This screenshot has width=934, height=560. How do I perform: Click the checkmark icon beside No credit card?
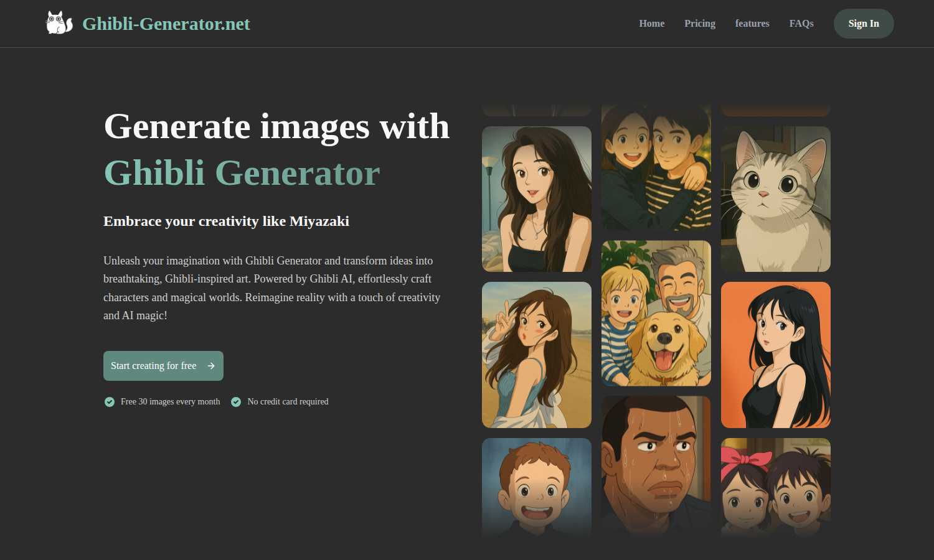point(236,402)
